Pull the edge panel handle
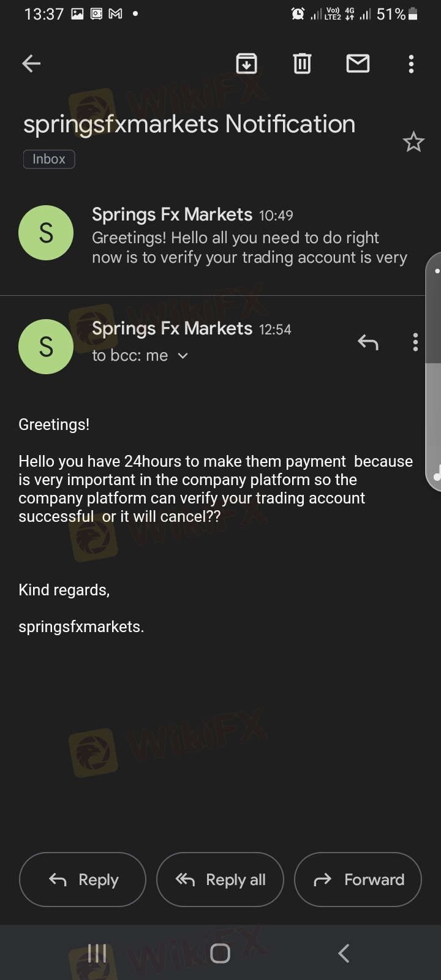Viewport: 441px width, 980px height. (434, 371)
